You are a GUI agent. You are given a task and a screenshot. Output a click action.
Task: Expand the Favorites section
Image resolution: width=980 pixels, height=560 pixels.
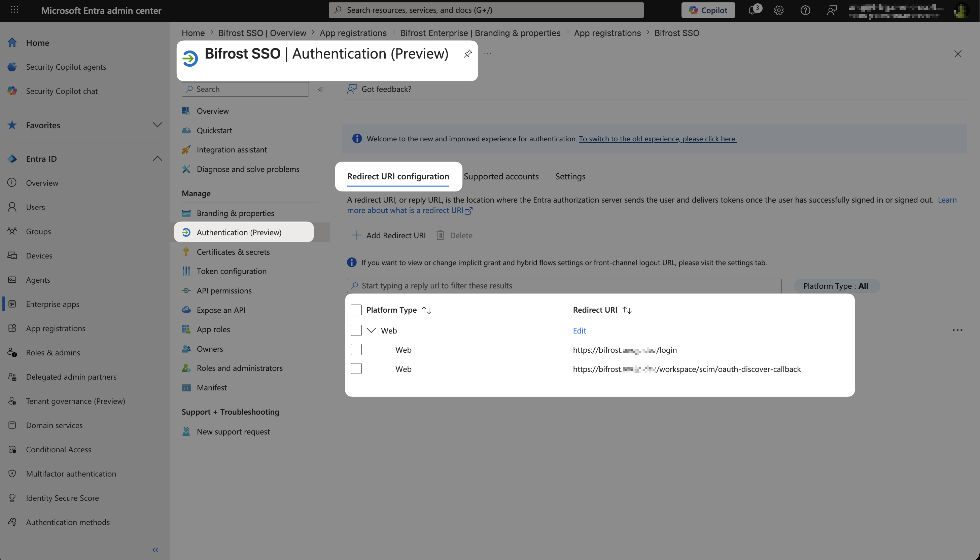point(157,125)
